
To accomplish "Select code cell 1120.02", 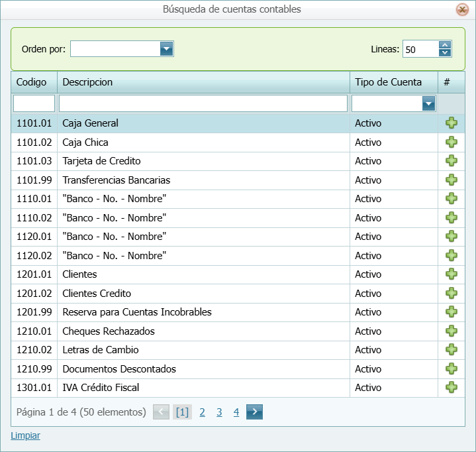I will (x=34, y=256).
